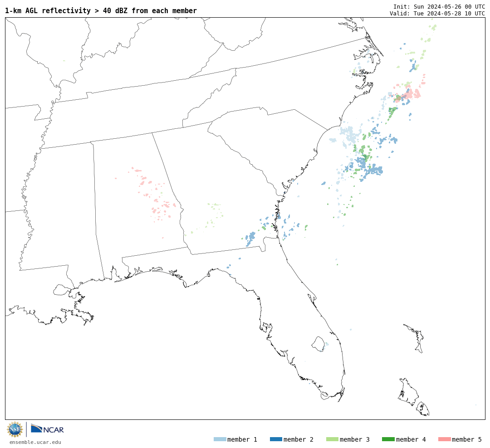
Task: Select the 'member 2' legend label
Action: [299, 439]
